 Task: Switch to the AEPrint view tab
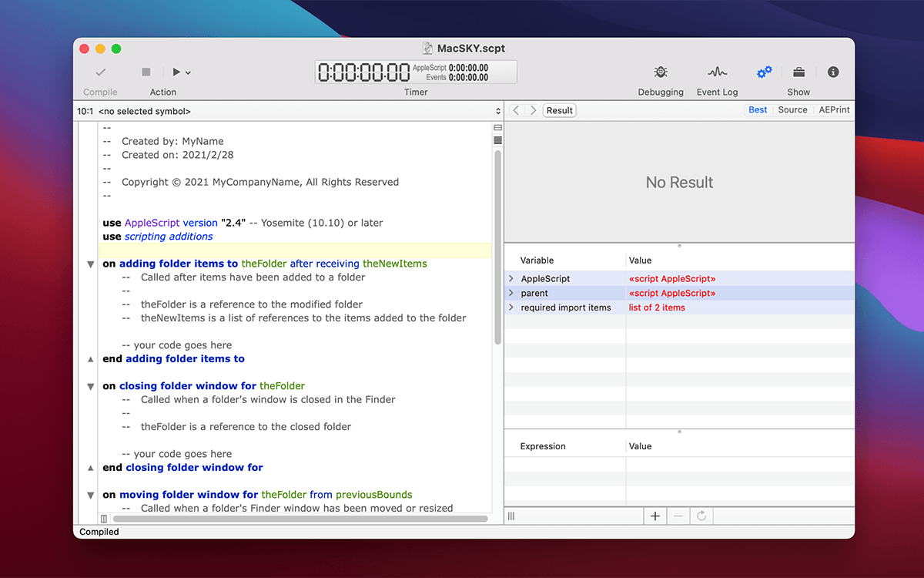834,110
